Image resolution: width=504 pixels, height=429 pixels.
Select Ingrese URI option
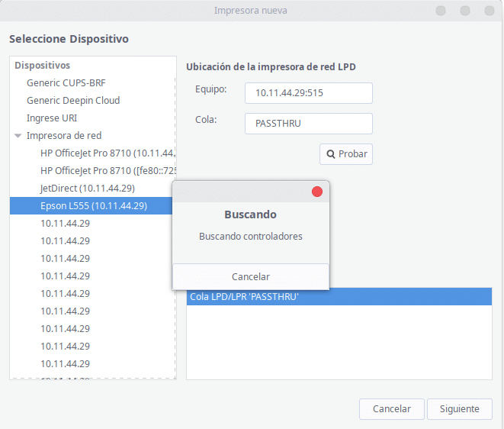[x=52, y=118]
